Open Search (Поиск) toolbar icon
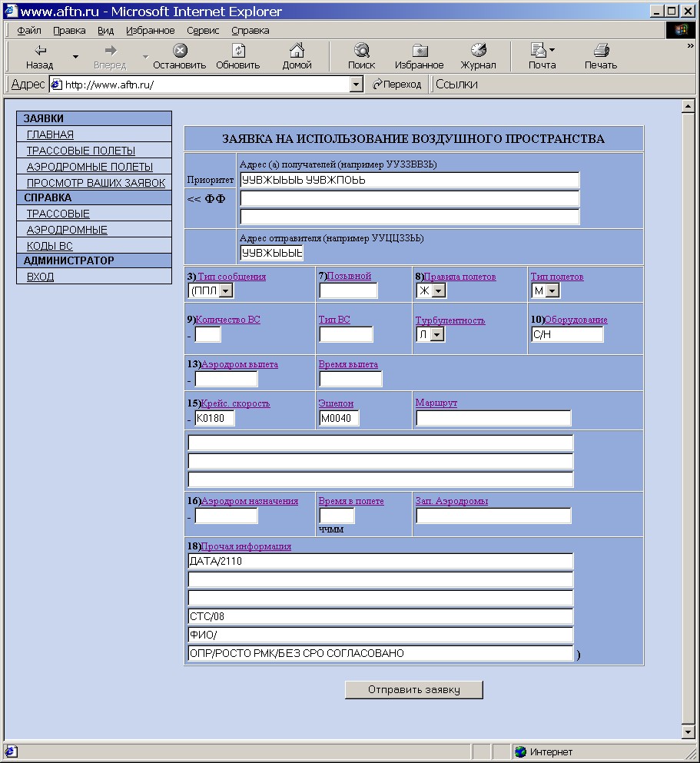Viewport: 700px width, 763px height. click(x=361, y=51)
